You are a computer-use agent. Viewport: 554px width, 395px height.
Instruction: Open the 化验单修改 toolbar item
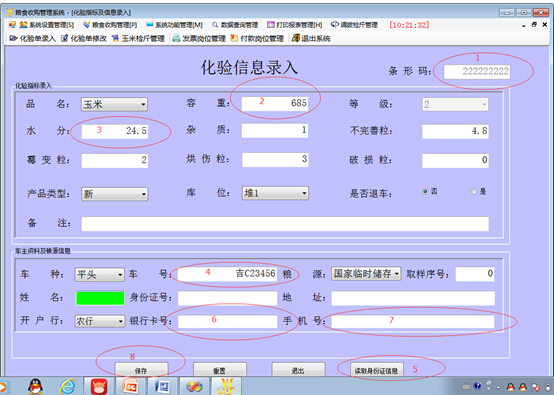pyautogui.click(x=84, y=39)
